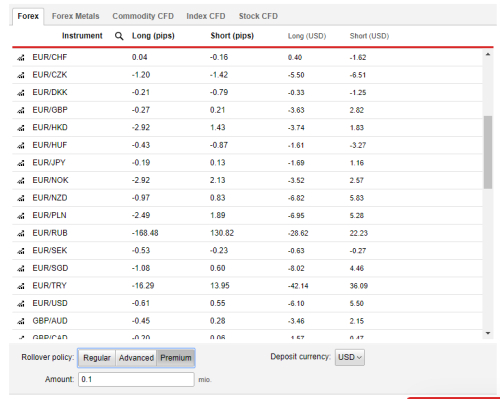
Task: Open the chart icon beside EUR/CHF
Action: click(x=21, y=58)
